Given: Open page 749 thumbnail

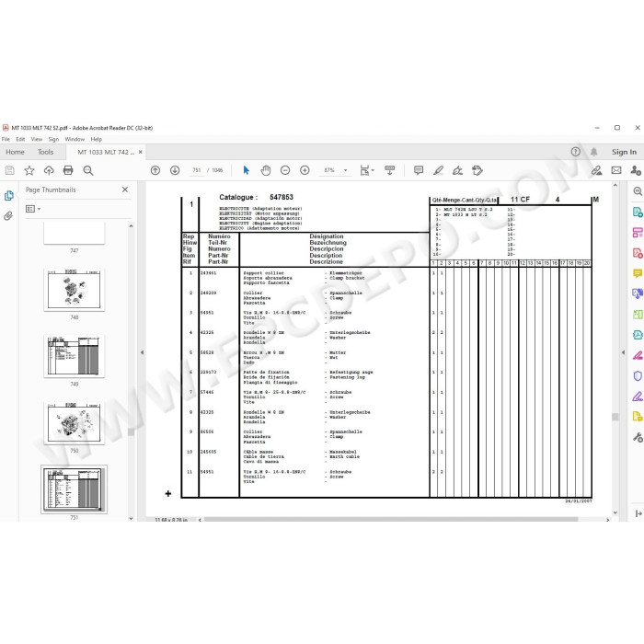Looking at the screenshot, I should [75, 356].
